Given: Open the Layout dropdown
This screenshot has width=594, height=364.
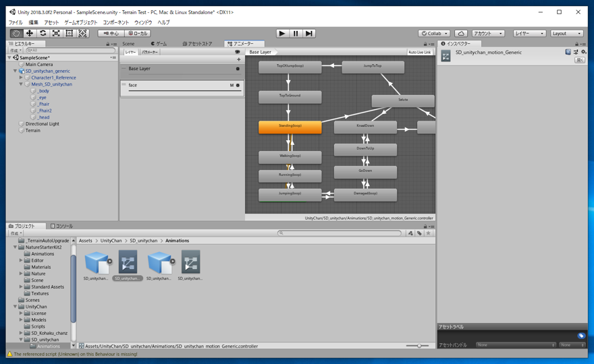Looking at the screenshot, I should tap(567, 33).
